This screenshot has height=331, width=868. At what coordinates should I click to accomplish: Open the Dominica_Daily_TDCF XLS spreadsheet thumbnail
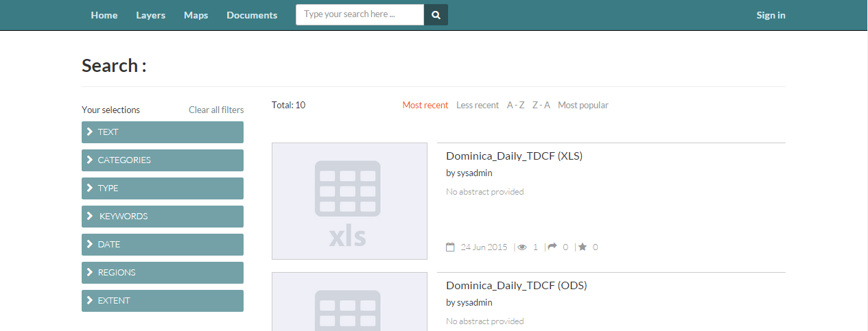pos(349,201)
